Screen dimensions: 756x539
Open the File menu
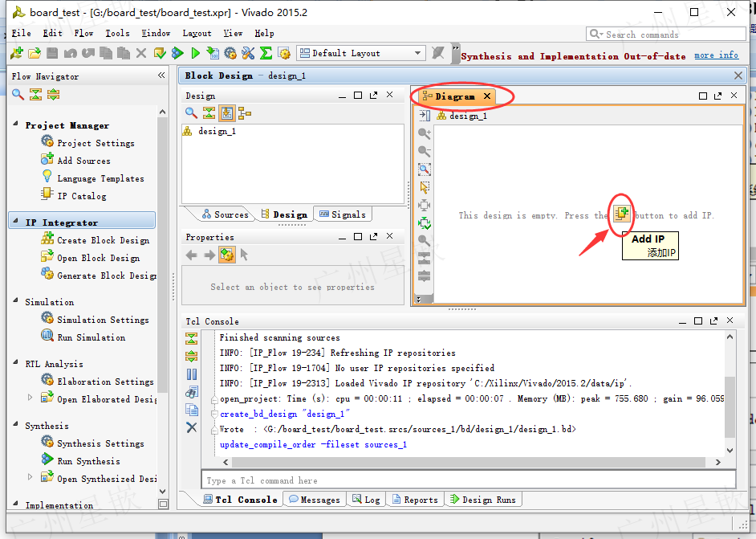[21, 33]
